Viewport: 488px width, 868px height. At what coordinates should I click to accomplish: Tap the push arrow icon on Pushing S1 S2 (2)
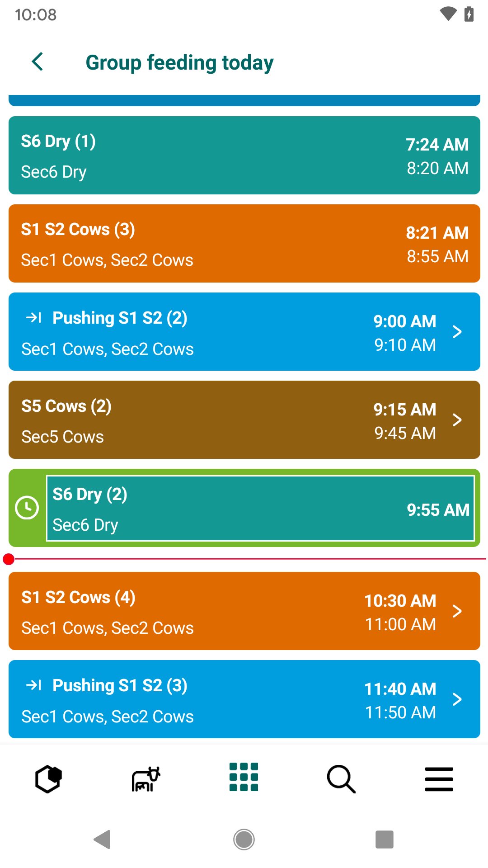coord(34,318)
